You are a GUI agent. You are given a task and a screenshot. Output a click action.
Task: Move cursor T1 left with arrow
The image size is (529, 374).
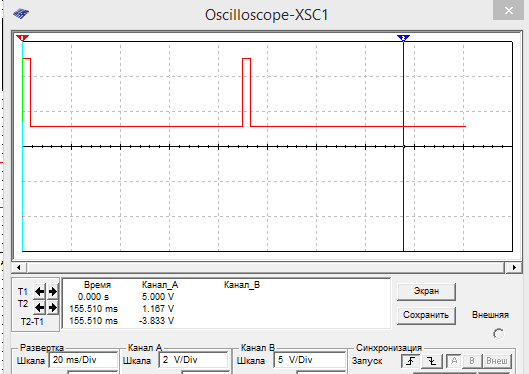click(x=40, y=291)
